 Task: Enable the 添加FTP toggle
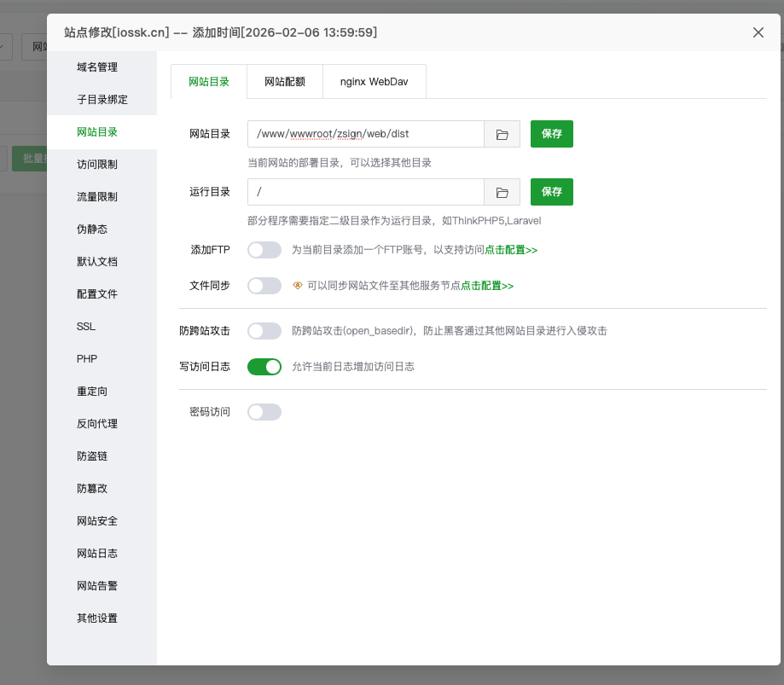(264, 250)
